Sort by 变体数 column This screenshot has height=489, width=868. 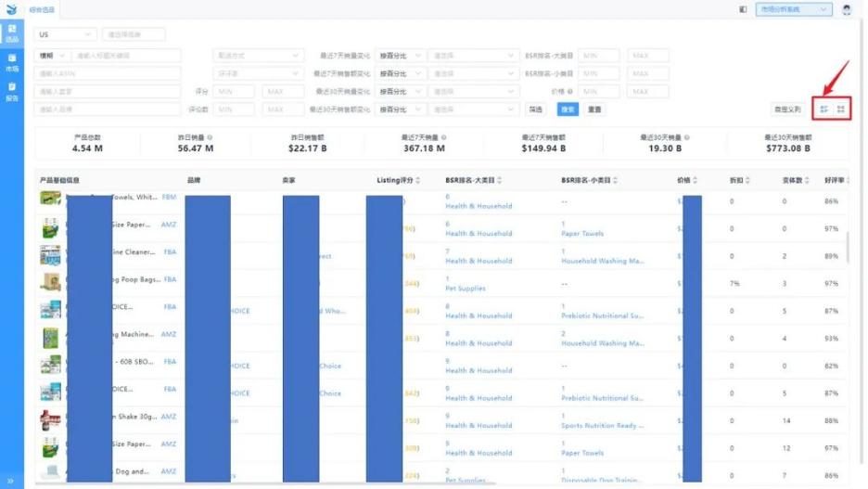pyautogui.click(x=807, y=180)
